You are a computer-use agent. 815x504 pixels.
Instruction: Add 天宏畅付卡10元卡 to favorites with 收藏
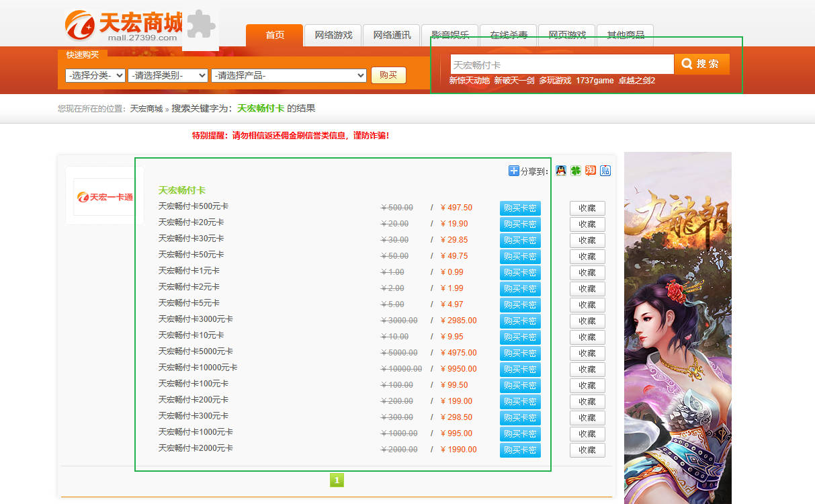click(x=587, y=337)
